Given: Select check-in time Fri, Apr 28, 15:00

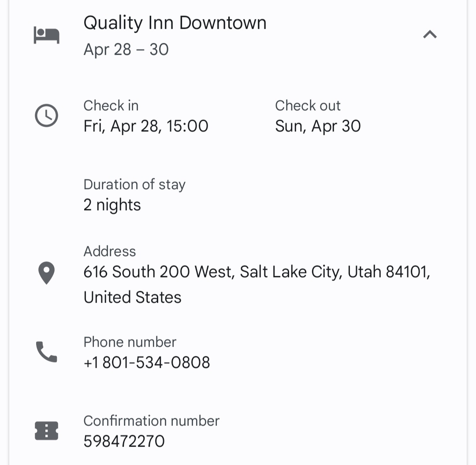Looking at the screenshot, I should [x=146, y=126].
